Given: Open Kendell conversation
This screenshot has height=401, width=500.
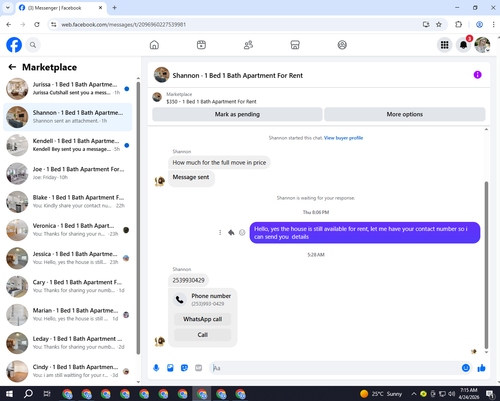Looking at the screenshot, I should (x=68, y=145).
